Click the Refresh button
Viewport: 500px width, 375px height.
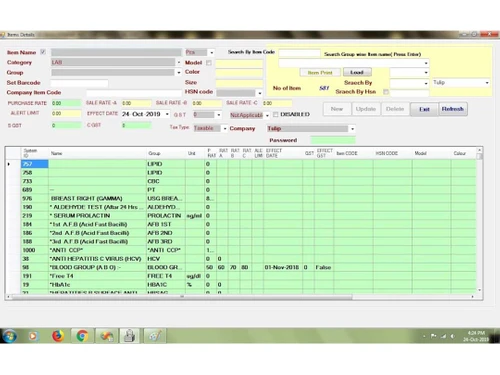[452, 109]
